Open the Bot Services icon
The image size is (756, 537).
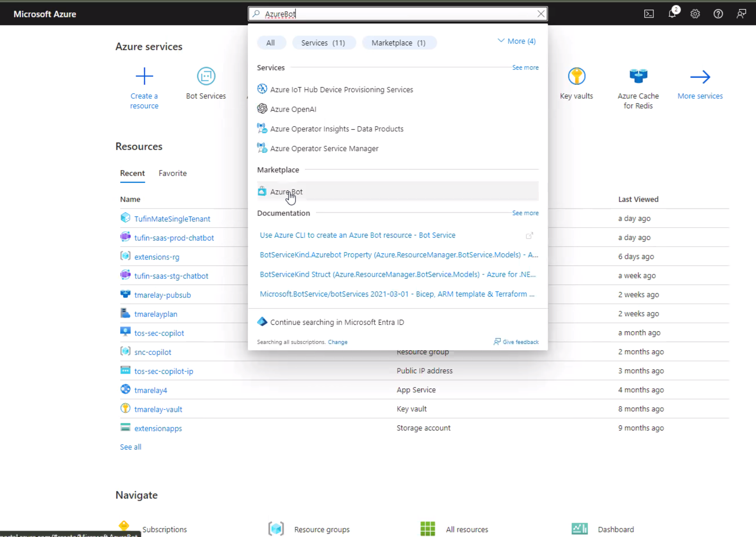coord(206,76)
